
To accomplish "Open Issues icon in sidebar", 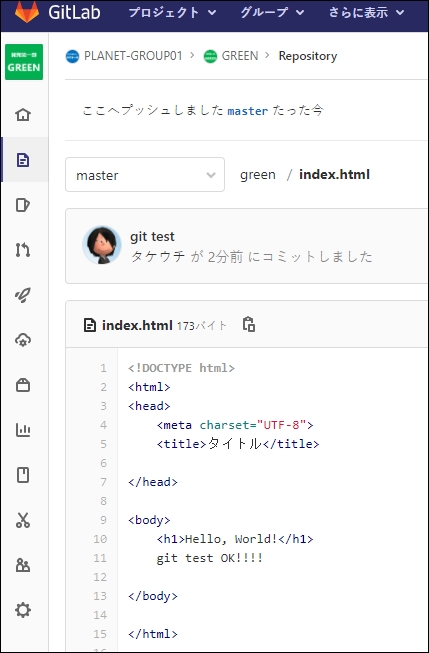I will pos(23,205).
